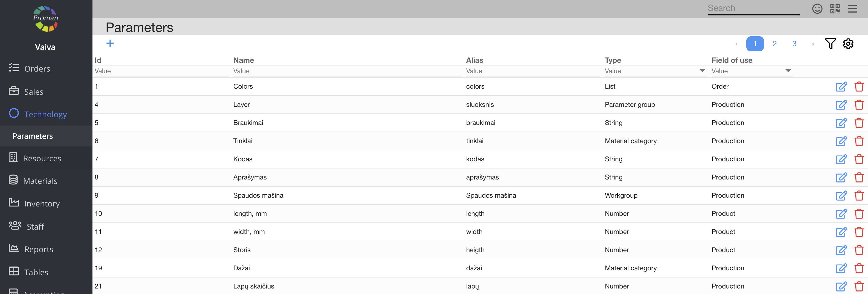
Task: Edit the Kodas parameter row
Action: pyautogui.click(x=841, y=159)
